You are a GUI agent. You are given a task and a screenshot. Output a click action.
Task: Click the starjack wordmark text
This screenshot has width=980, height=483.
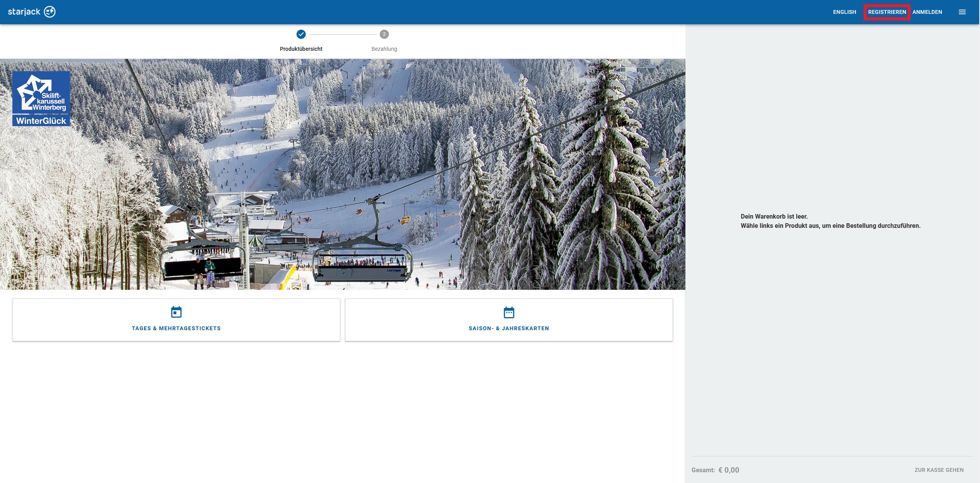24,12
